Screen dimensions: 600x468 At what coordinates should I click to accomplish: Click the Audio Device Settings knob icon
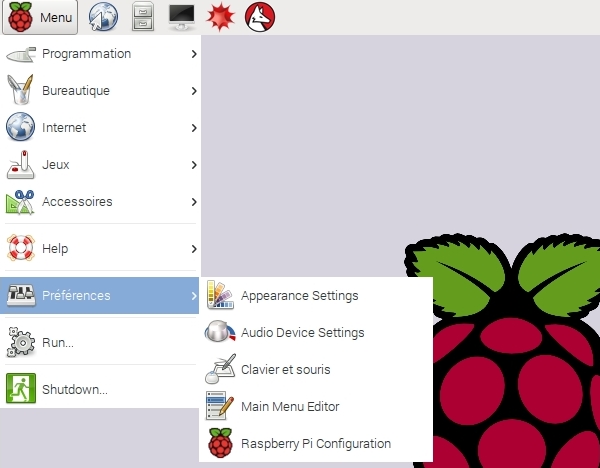click(220, 331)
